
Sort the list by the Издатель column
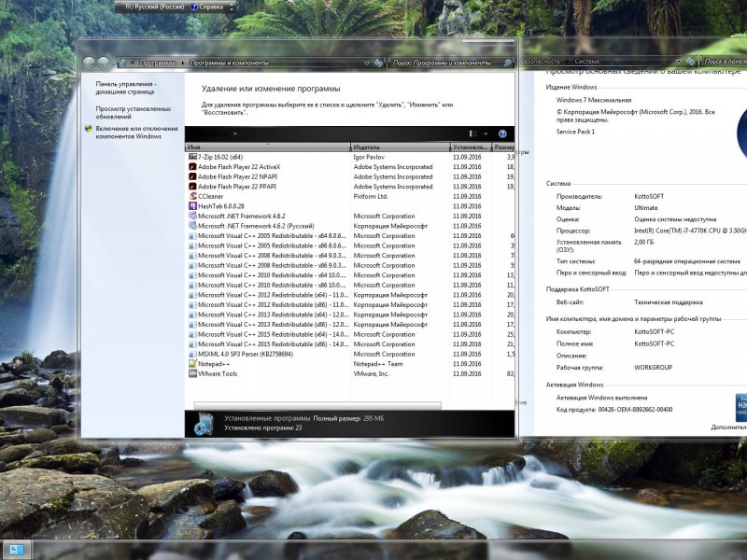[x=401, y=147]
